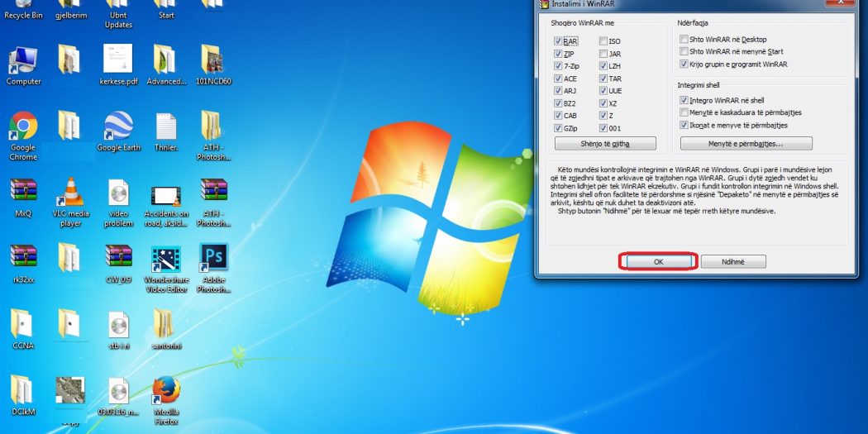Launch Google Chrome from desktop
The width and height of the screenshot is (868, 434).
point(23,136)
